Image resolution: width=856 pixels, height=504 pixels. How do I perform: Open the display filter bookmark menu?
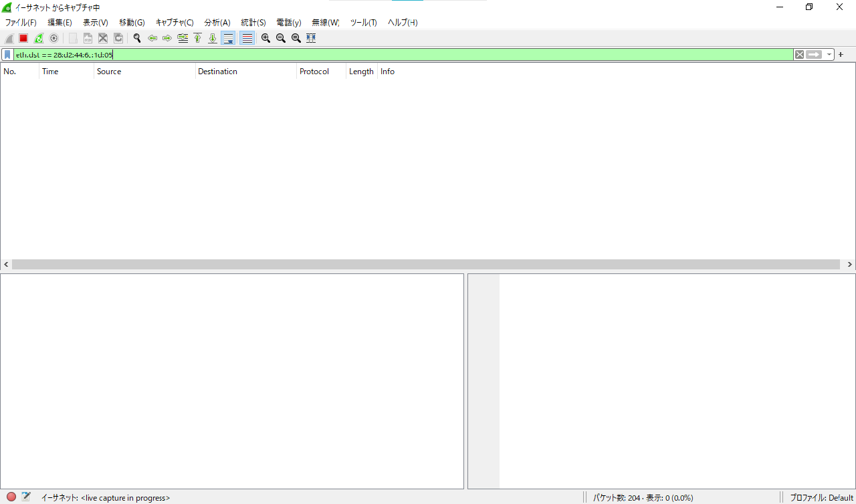coord(7,55)
